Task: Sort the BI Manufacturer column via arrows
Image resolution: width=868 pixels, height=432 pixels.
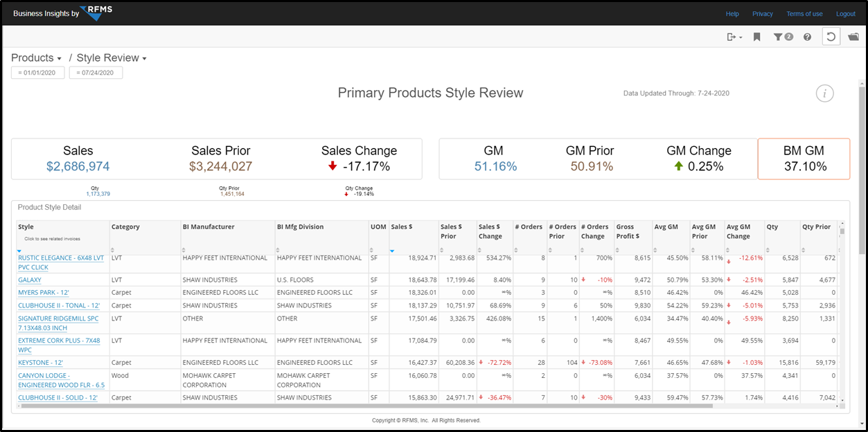Action: coord(184,251)
